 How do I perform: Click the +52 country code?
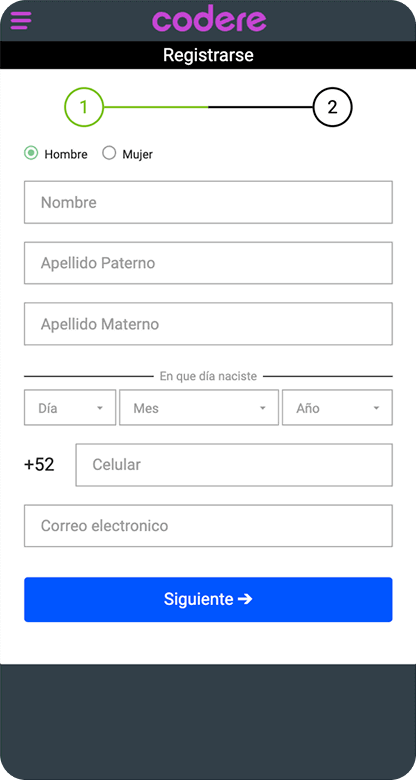click(x=39, y=465)
